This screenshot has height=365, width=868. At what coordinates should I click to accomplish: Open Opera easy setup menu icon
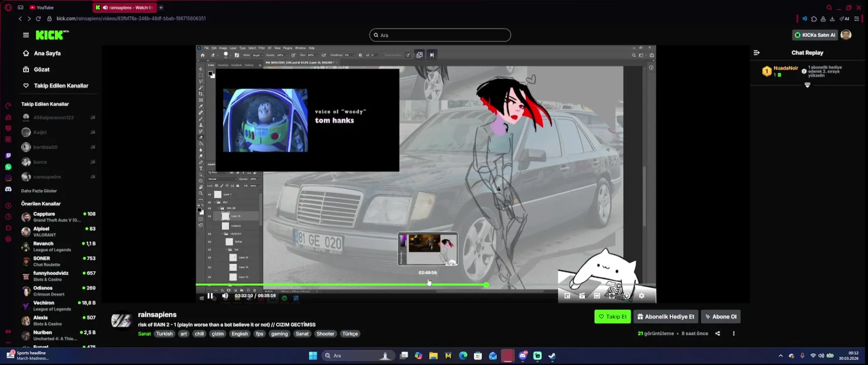[x=856, y=19]
